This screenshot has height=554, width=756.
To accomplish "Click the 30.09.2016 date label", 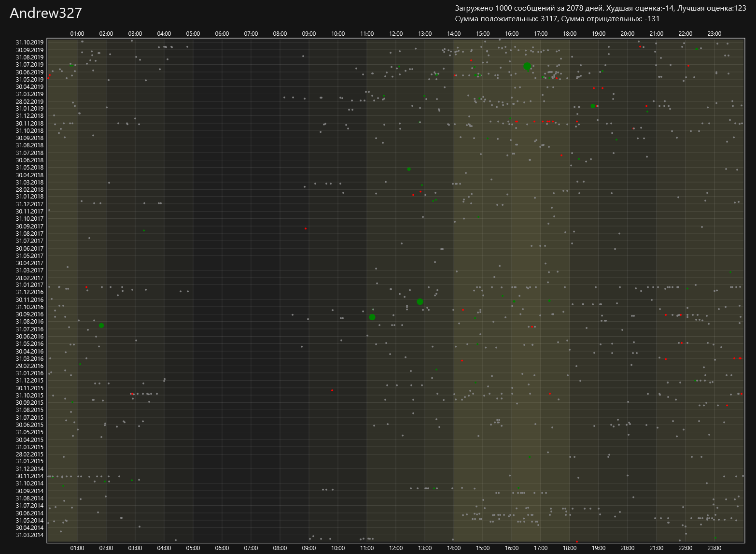I will coord(29,314).
